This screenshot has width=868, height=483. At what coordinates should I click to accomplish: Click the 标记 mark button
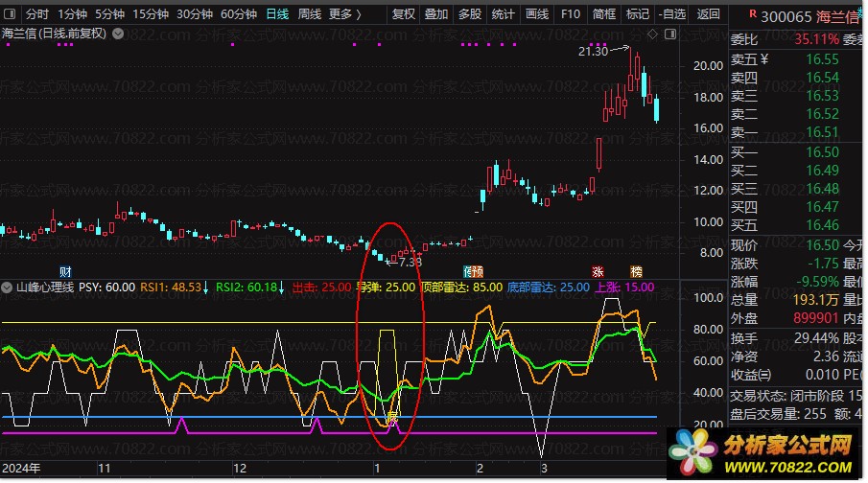(x=638, y=13)
